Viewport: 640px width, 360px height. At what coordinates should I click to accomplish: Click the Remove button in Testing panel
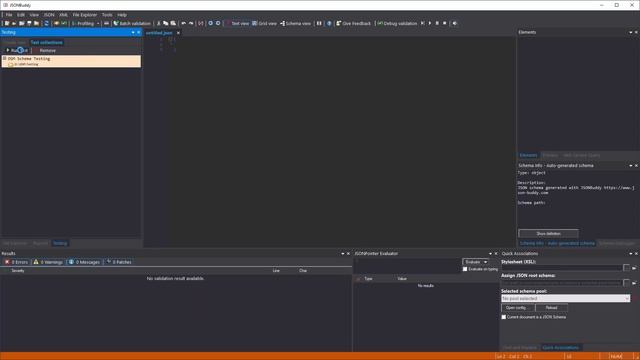coord(45,50)
